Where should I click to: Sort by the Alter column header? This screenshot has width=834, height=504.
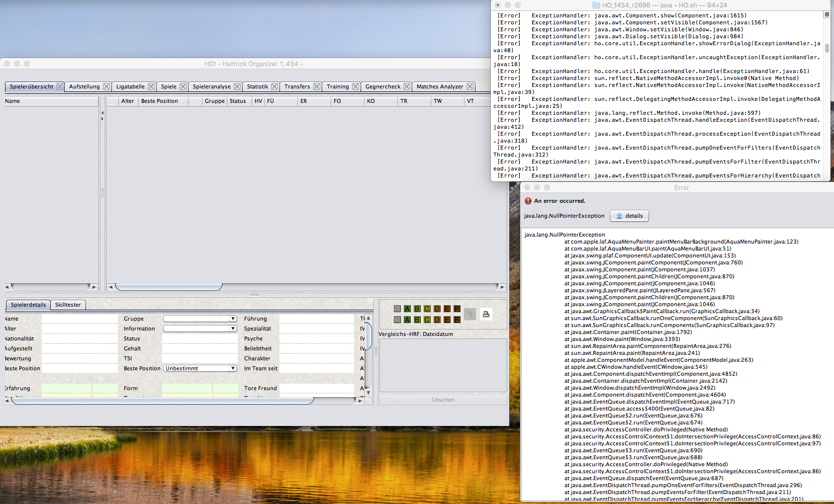point(127,101)
